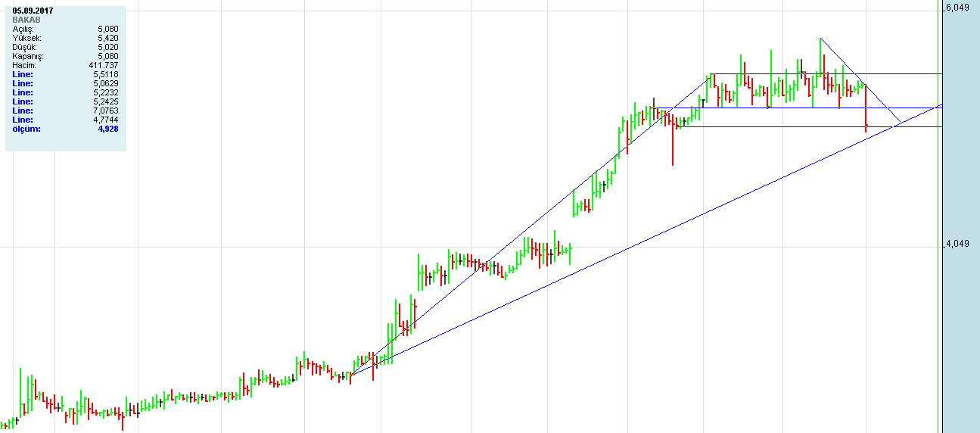Select the Line value 5,5118
This screenshot has height=433, width=980.
click(105, 74)
